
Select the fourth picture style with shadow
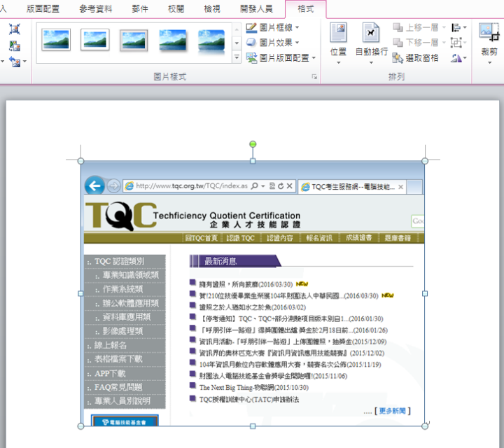(173, 40)
